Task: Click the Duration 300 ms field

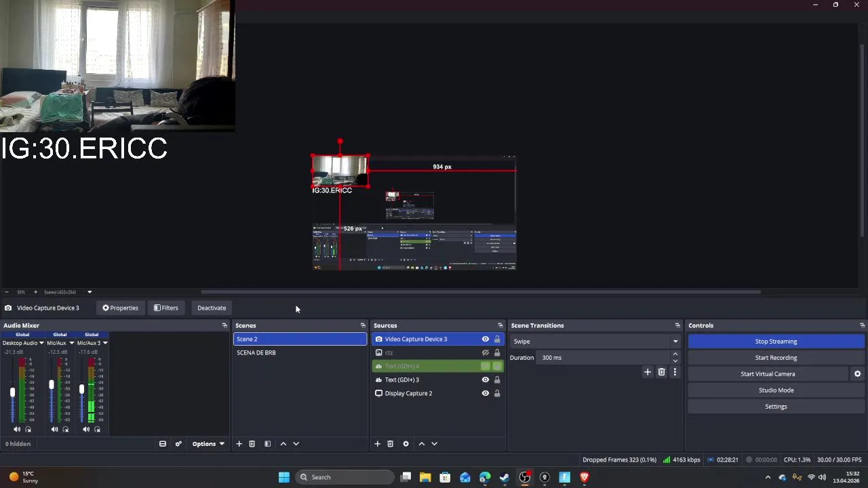Action: point(604,358)
